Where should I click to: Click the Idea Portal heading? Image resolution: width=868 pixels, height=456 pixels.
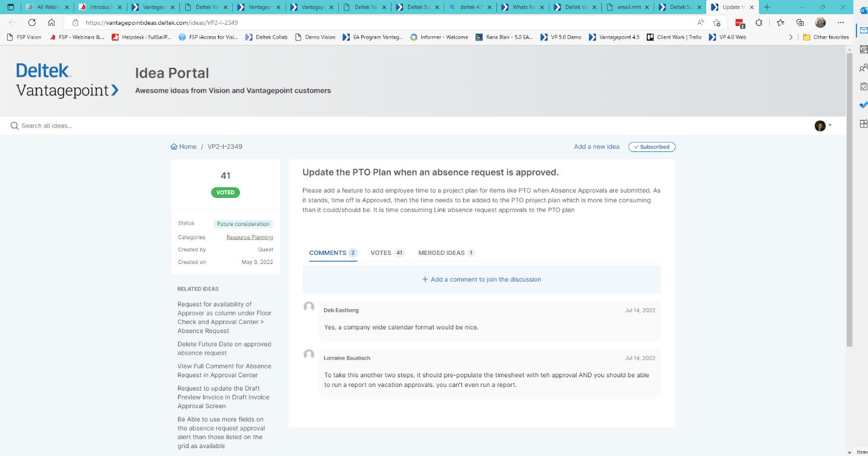pos(172,73)
